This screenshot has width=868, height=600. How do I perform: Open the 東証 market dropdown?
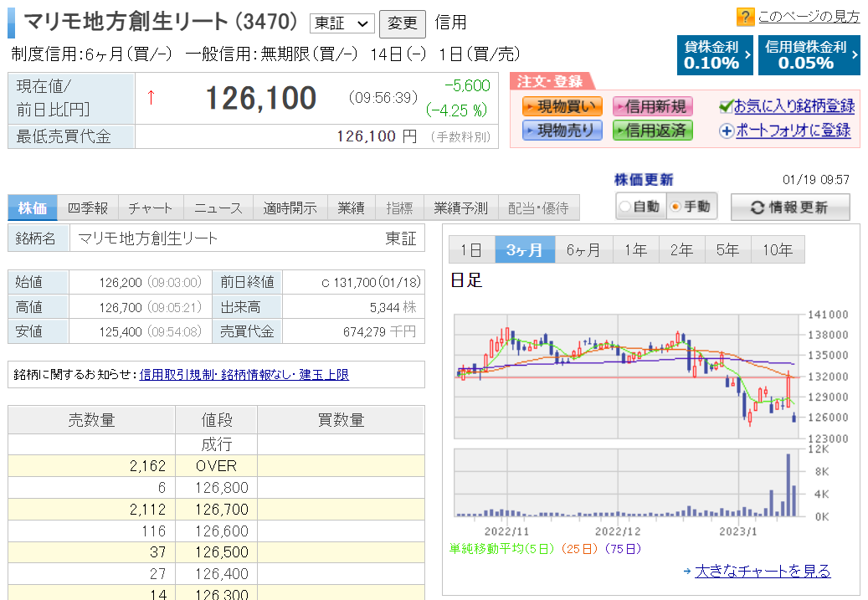point(342,23)
